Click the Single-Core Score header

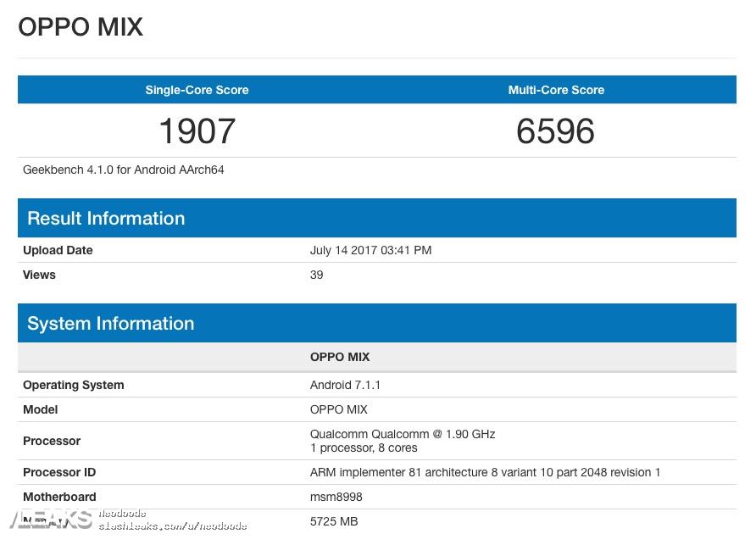(197, 90)
